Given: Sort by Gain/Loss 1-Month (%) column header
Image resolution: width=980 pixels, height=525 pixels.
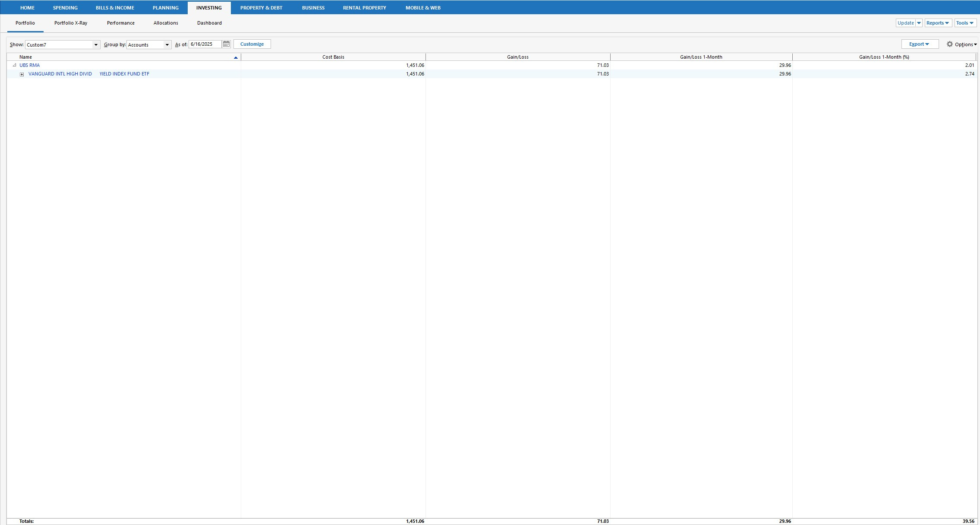Looking at the screenshot, I should click(x=884, y=57).
